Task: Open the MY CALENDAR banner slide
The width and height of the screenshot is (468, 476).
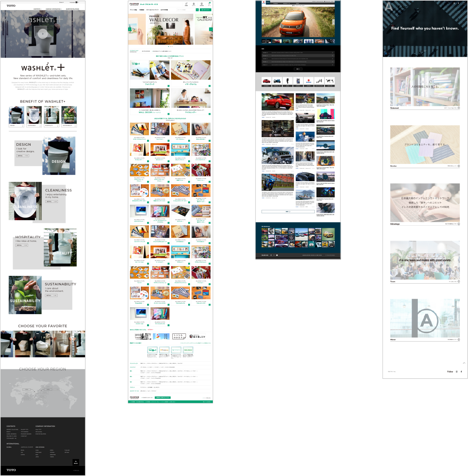Action: [204, 29]
